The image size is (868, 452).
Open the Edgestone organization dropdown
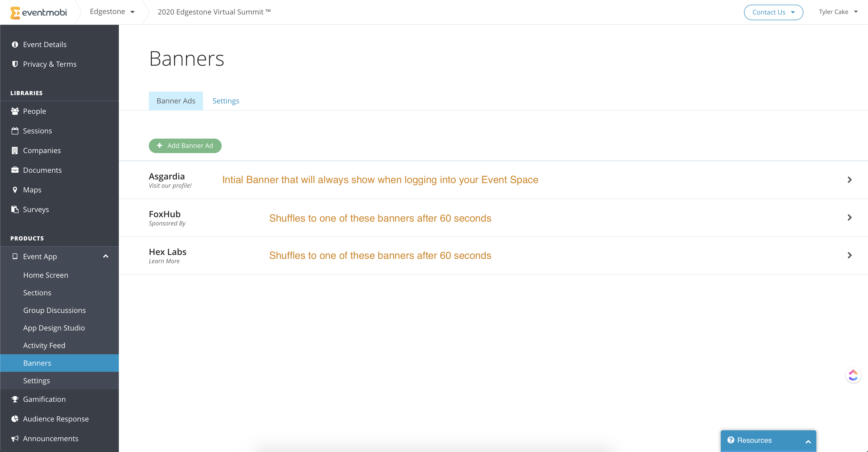click(112, 12)
